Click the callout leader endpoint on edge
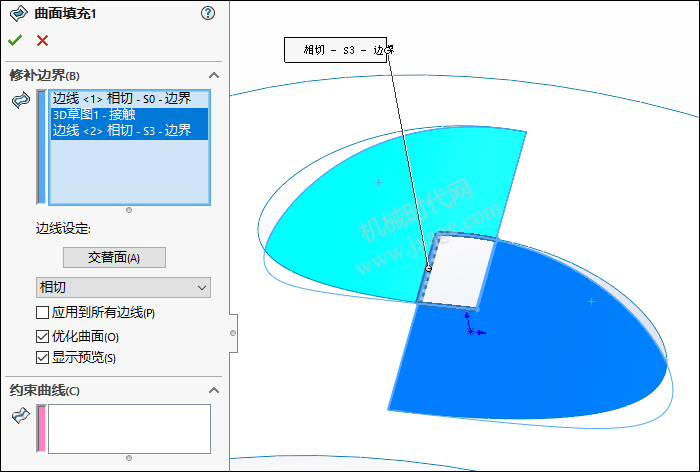Image resolution: width=700 pixels, height=472 pixels. tap(429, 268)
